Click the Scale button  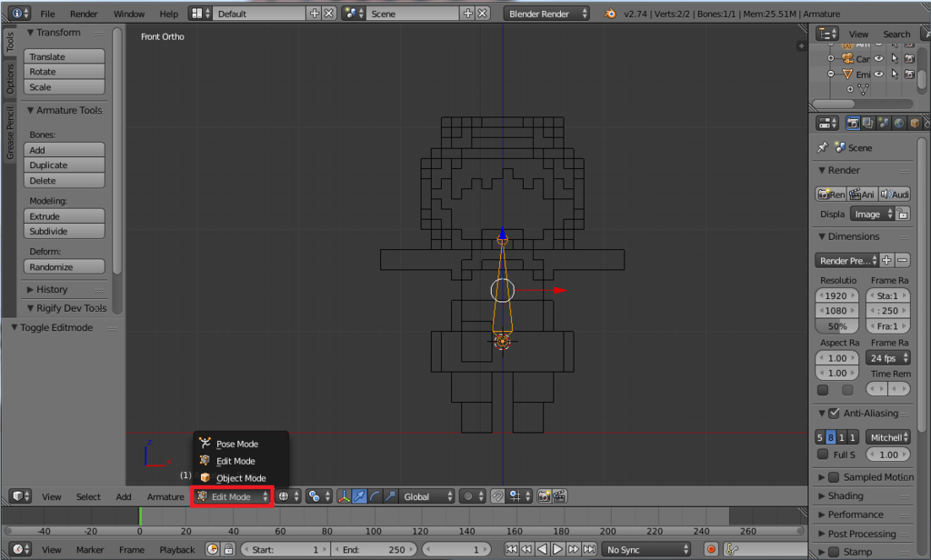65,86
